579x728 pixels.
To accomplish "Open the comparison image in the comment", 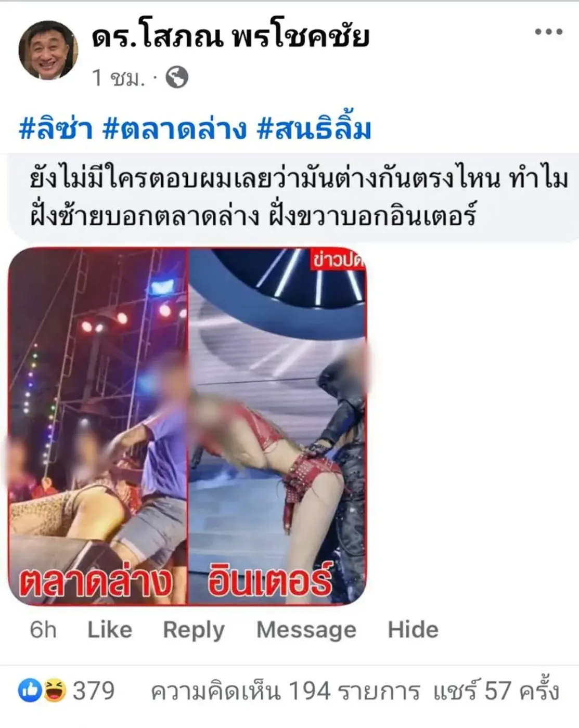I will 187,426.
